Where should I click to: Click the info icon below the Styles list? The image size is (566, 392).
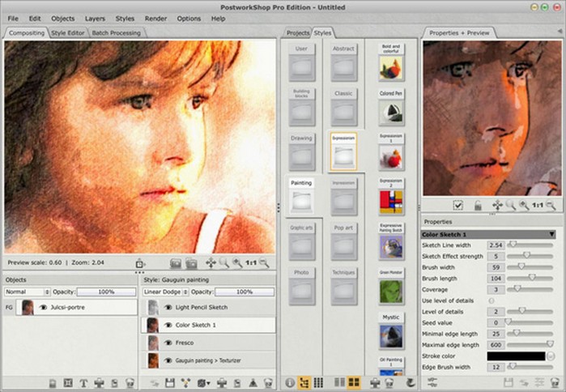[x=291, y=382]
